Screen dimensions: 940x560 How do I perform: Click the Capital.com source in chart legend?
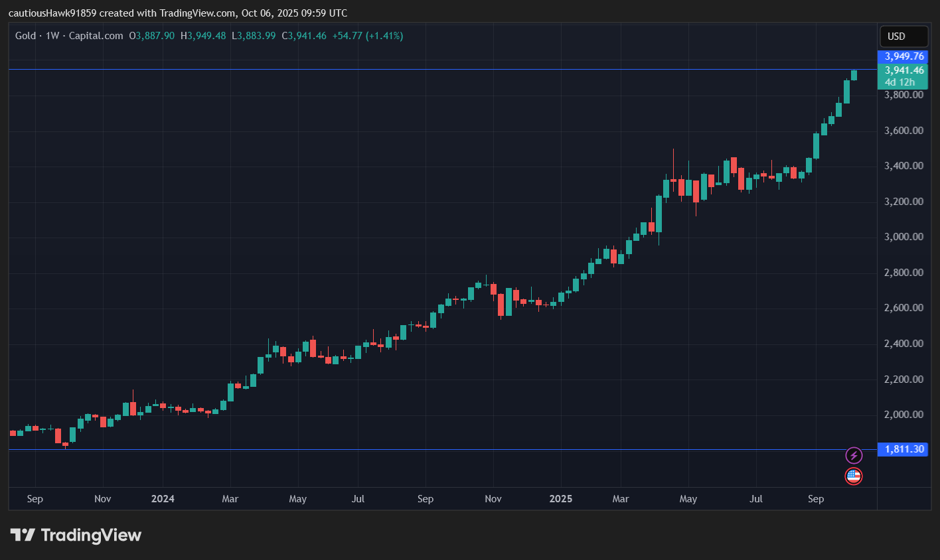tap(96, 36)
